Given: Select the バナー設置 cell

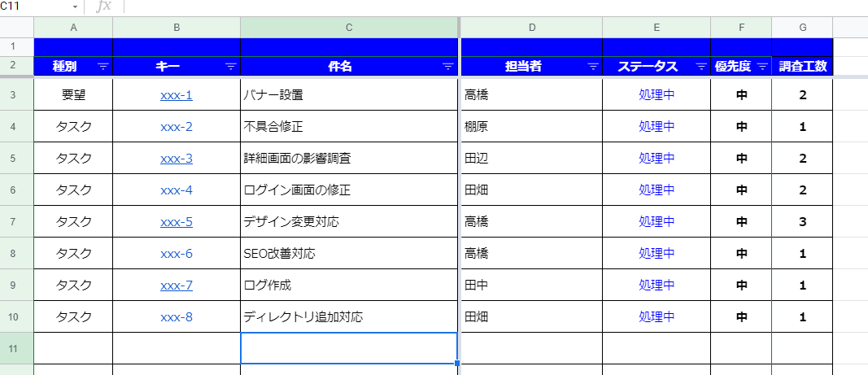Looking at the screenshot, I should pyautogui.click(x=349, y=95).
